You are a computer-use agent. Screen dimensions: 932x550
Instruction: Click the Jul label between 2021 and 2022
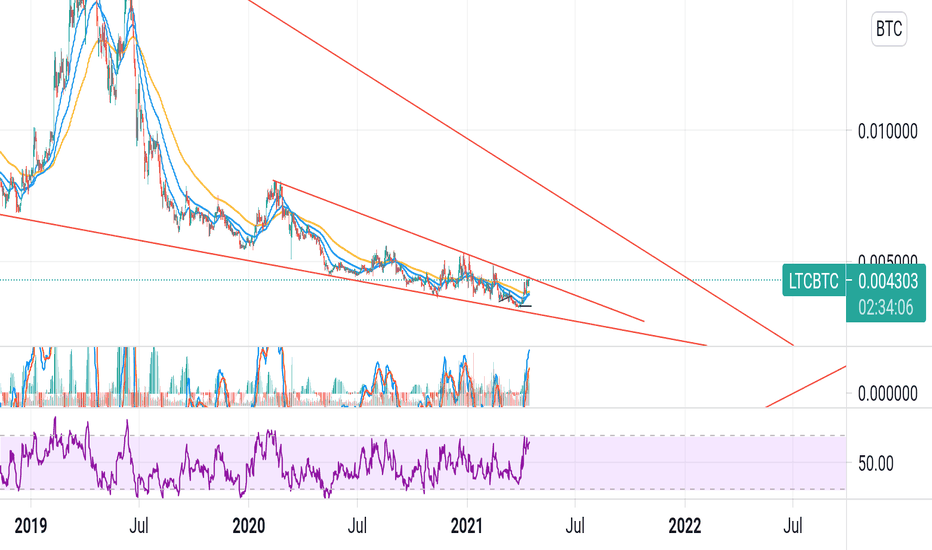point(575,526)
